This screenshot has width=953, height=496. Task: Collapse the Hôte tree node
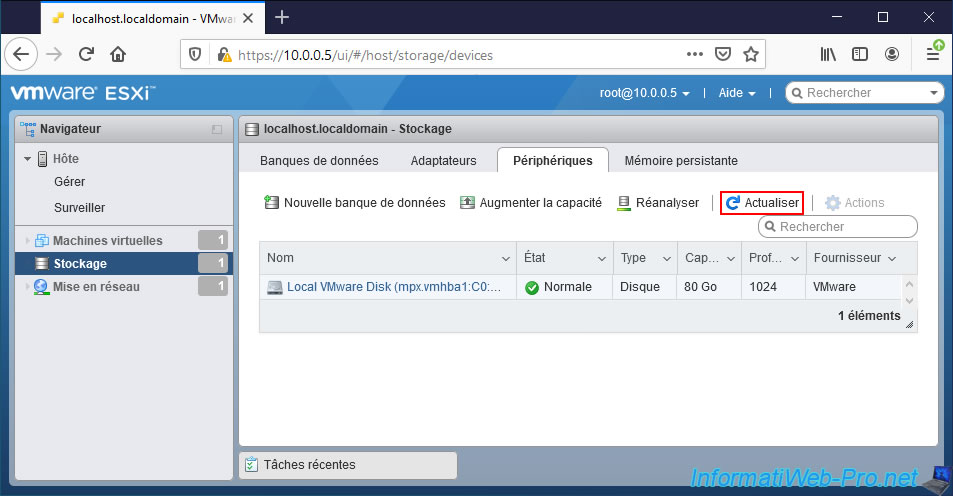27,159
